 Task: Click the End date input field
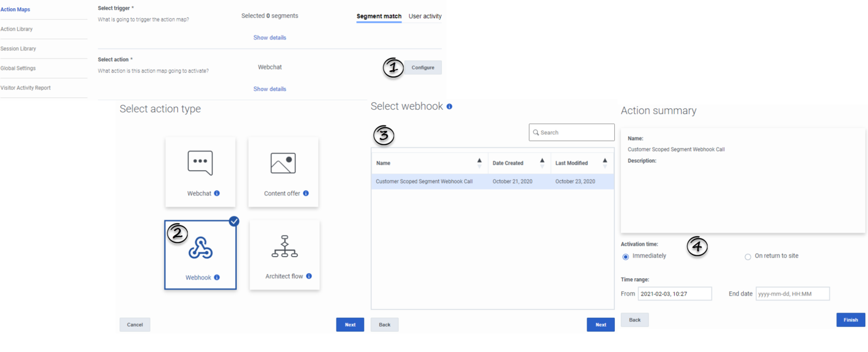tap(792, 294)
